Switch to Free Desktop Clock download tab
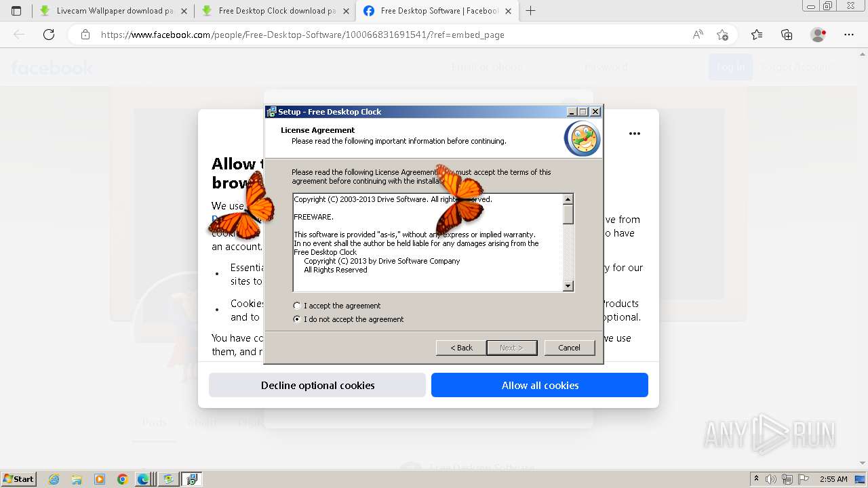 pos(275,11)
